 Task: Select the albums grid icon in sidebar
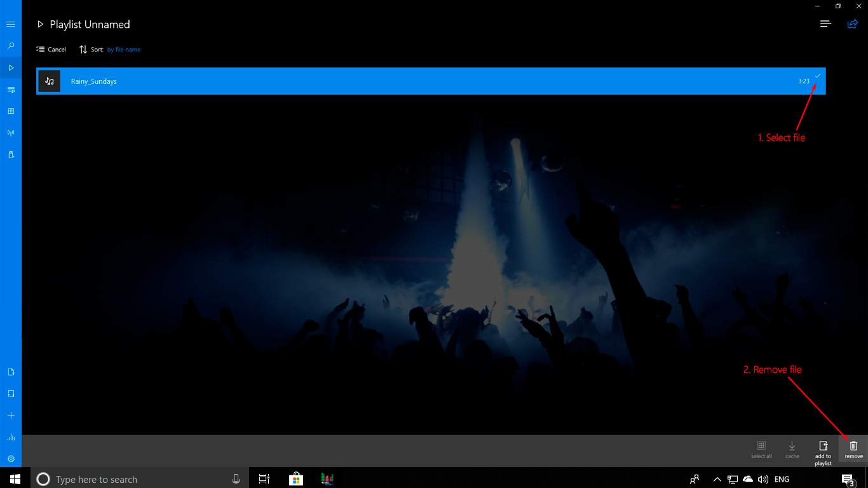coord(10,111)
